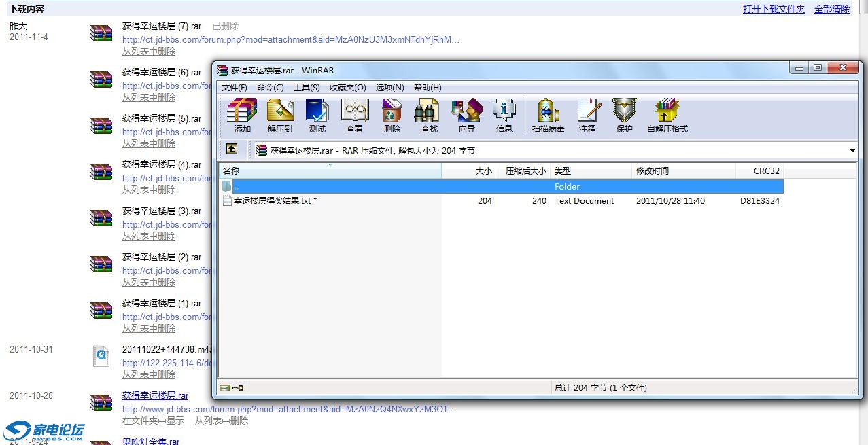The height and width of the screenshot is (445, 868).
Task: Click the RAR icon beside 获得幸运楼层 (3).rar
Action: [101, 217]
